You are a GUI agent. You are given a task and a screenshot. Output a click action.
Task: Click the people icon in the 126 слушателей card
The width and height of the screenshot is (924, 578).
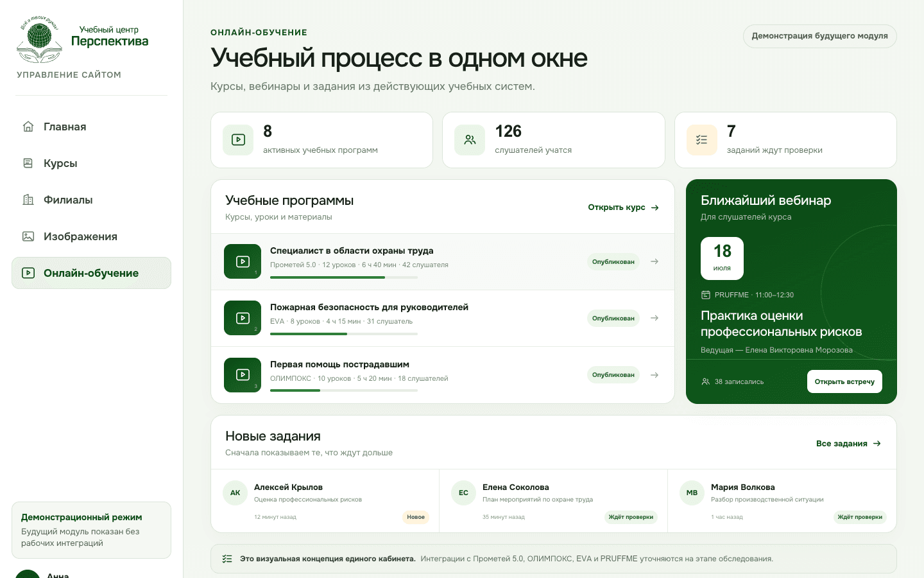(x=470, y=140)
